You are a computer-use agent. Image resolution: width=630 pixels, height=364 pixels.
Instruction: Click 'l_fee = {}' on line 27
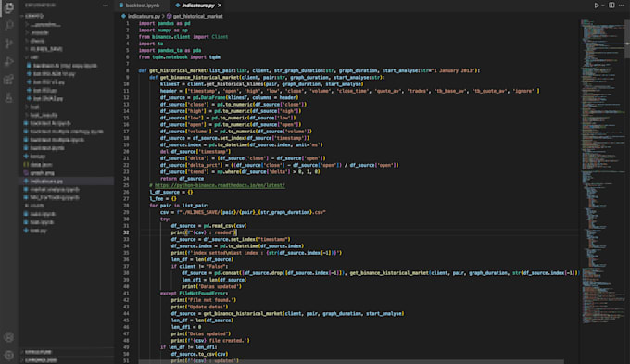(x=163, y=198)
